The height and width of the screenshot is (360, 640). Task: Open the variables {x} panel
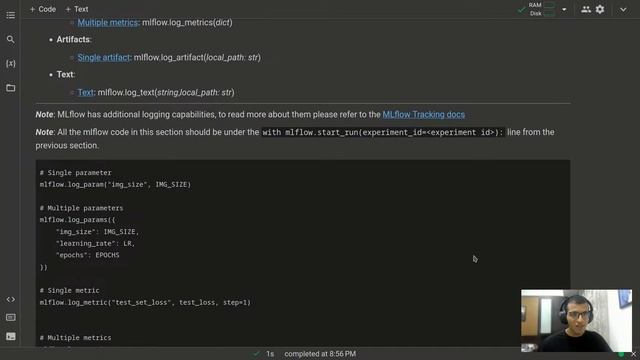click(x=11, y=63)
